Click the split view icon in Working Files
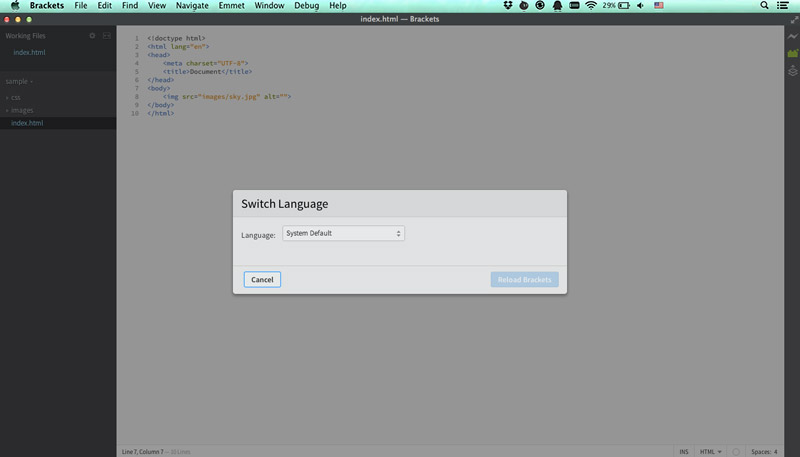Image resolution: width=800 pixels, height=457 pixels. click(107, 36)
